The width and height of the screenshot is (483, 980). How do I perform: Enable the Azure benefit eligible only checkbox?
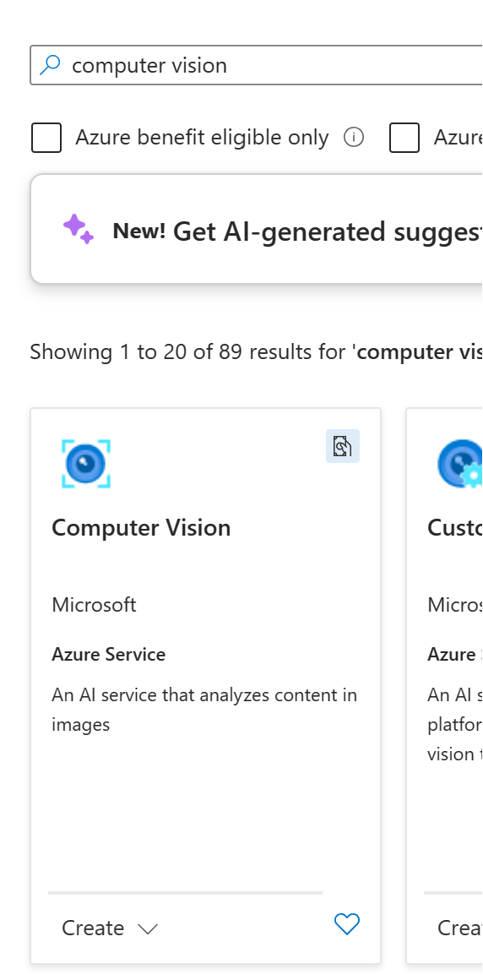(x=46, y=138)
